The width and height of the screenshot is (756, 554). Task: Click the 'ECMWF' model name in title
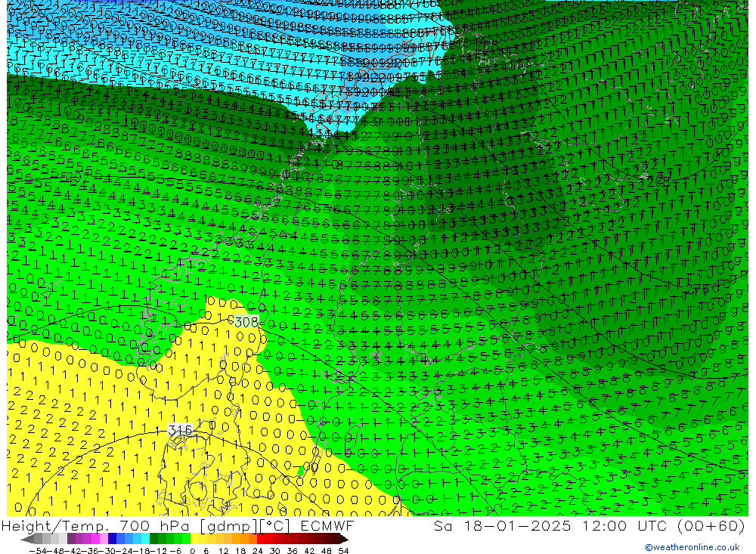[x=327, y=526]
